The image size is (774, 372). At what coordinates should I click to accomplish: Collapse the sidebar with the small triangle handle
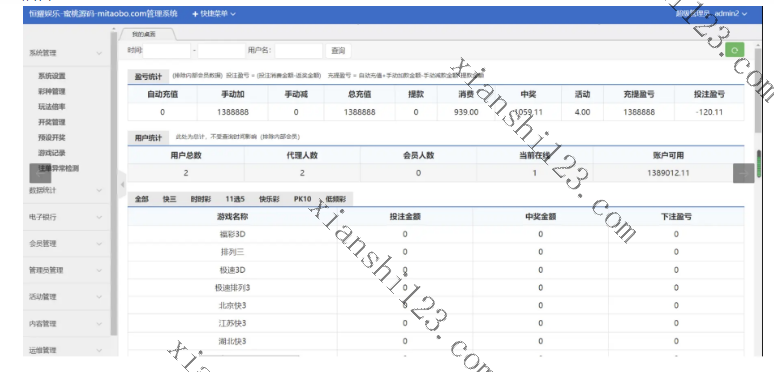click(x=122, y=185)
